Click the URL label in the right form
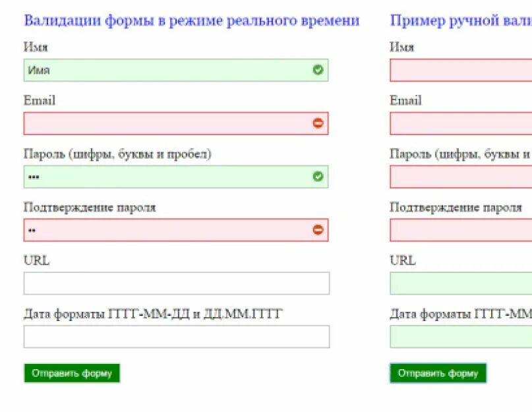This screenshot has width=532, height=412. 403,260
